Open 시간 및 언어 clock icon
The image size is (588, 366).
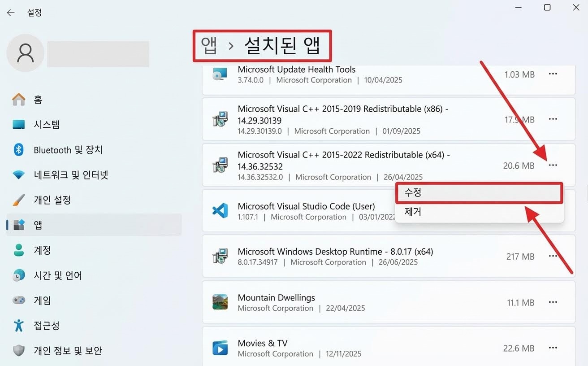[x=18, y=275]
